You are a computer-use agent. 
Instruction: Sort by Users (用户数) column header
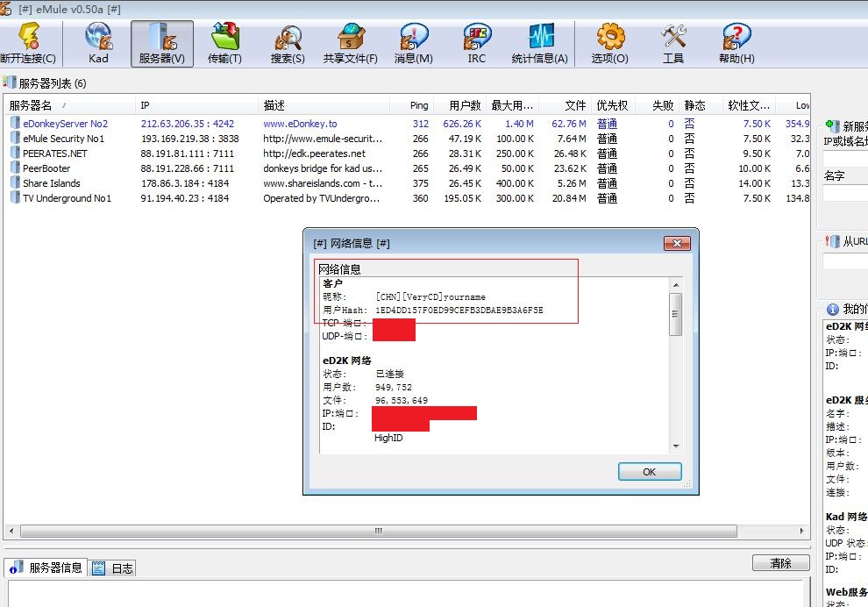[459, 105]
